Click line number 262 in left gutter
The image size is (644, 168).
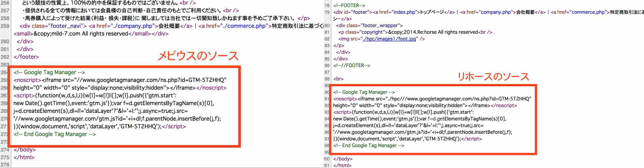pyautogui.click(x=5, y=57)
